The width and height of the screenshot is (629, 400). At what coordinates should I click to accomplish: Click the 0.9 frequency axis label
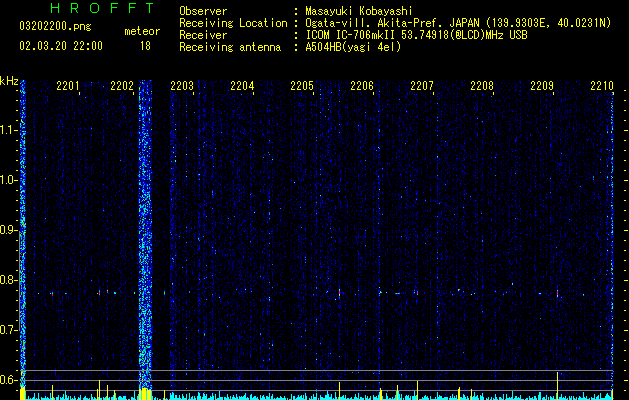point(9,230)
